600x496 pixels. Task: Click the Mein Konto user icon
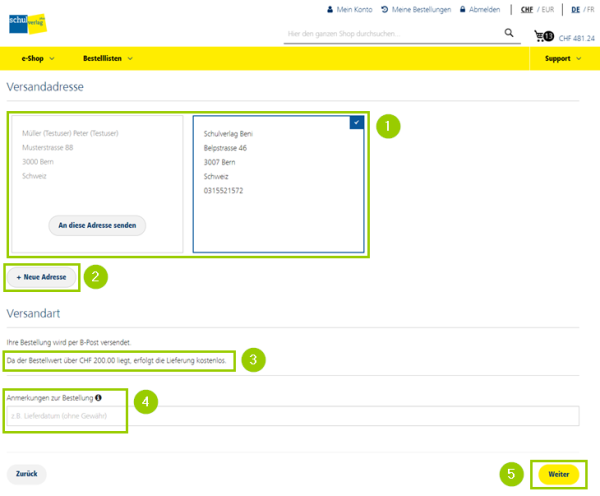(331, 9)
